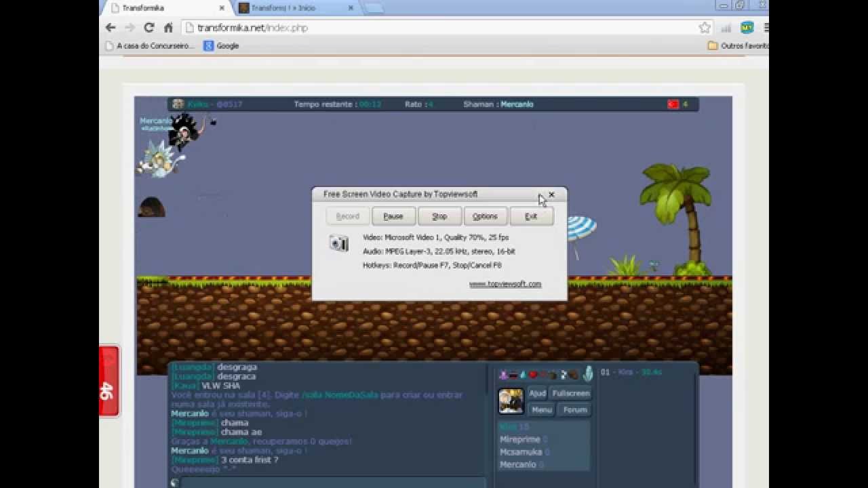Open the www.topviewsoft.com link

[505, 284]
